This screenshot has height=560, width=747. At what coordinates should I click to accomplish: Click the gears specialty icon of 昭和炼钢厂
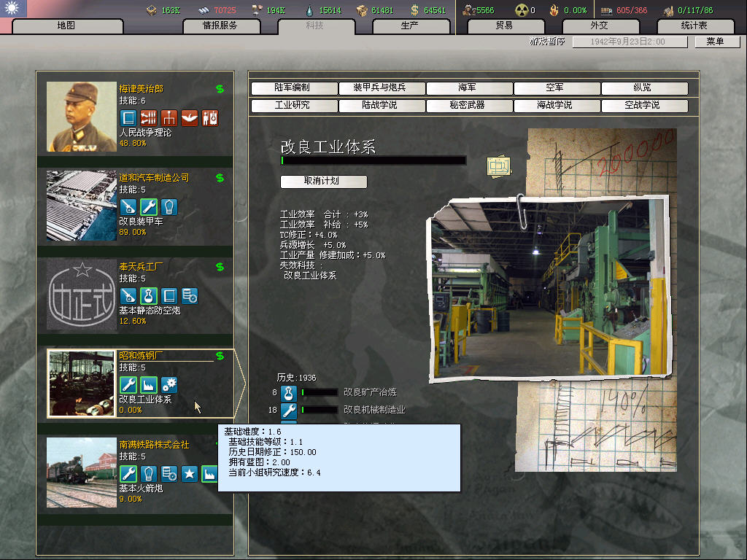click(169, 385)
